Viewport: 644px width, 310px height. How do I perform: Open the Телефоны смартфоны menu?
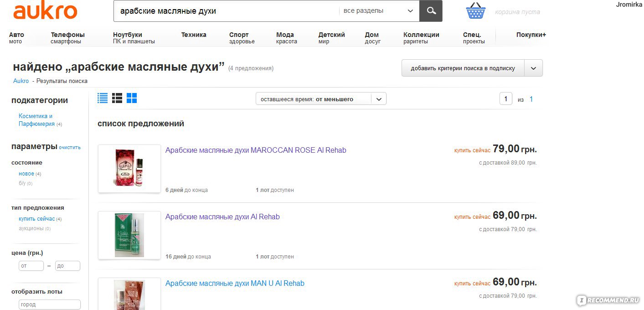tap(67, 38)
